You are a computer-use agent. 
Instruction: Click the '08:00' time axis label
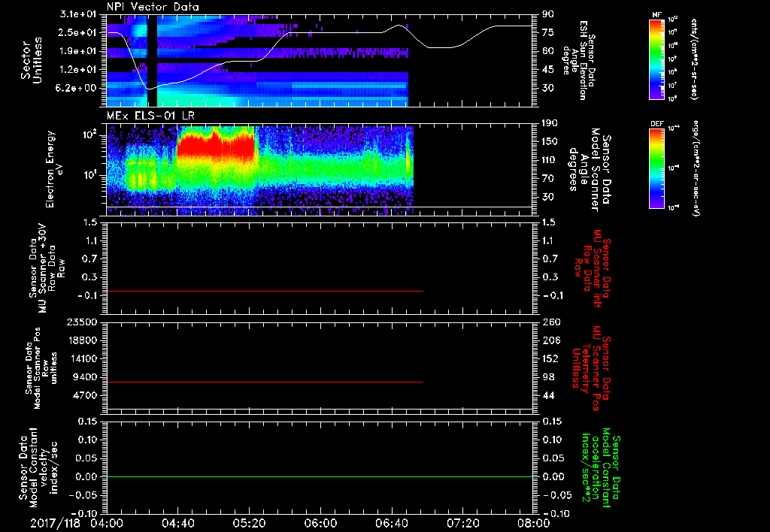coord(533,523)
